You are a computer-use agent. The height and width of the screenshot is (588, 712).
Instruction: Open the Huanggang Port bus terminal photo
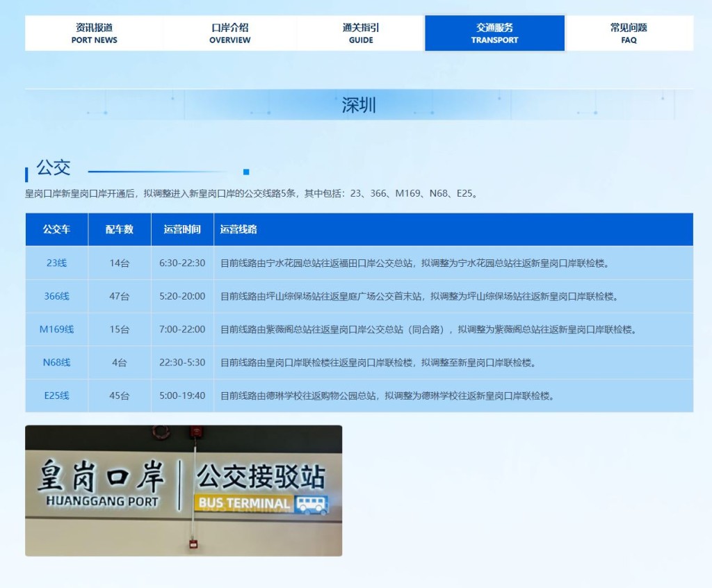pos(184,491)
